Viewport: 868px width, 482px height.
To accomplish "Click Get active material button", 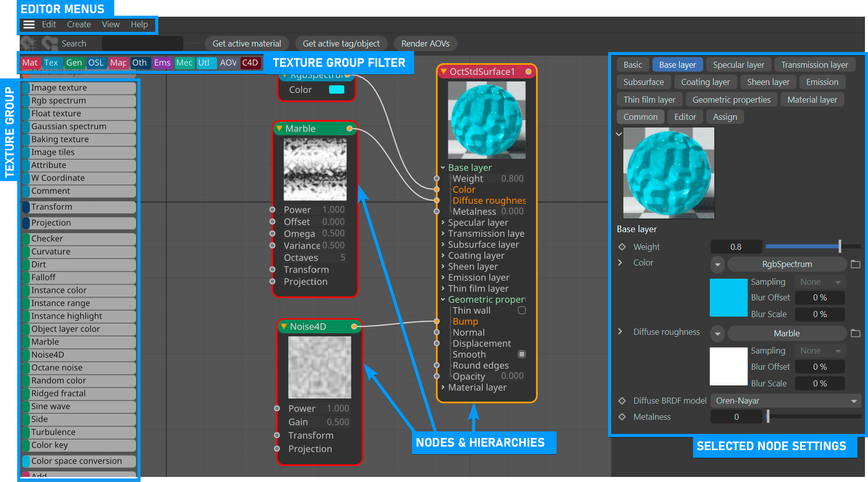I will (247, 44).
